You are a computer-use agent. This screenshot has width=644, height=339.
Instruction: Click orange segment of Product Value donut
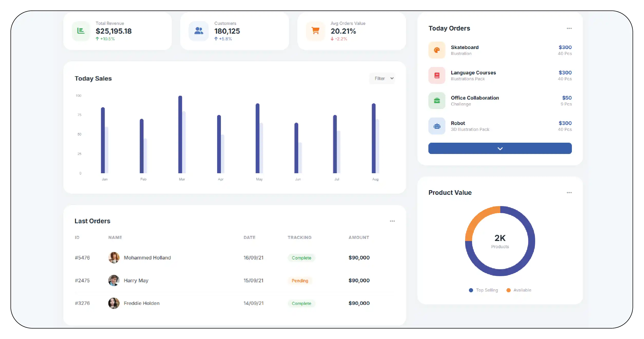pyautogui.click(x=477, y=219)
